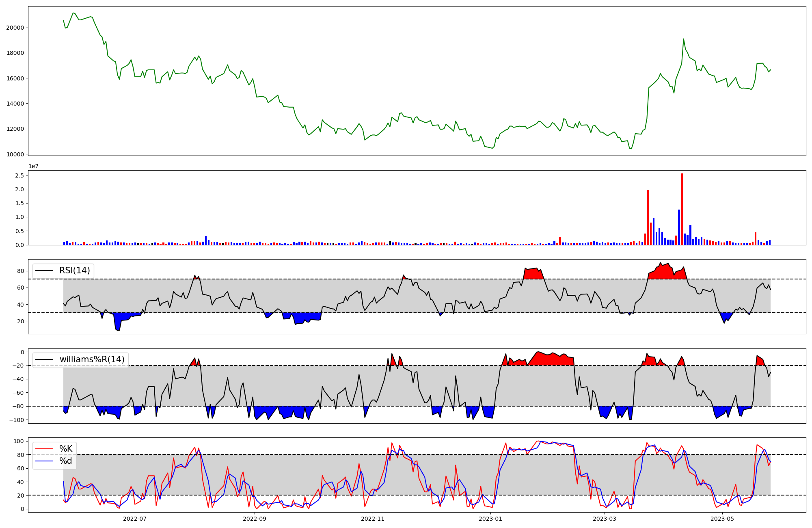Click the price peak near 19000 in 2023
Viewport: 812px width, 528px height.
tap(684, 39)
